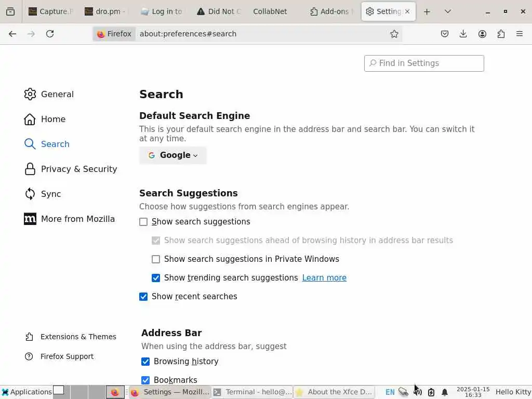The image size is (532, 399).
Task: Open Save to Pocket icon
Action: point(445,34)
